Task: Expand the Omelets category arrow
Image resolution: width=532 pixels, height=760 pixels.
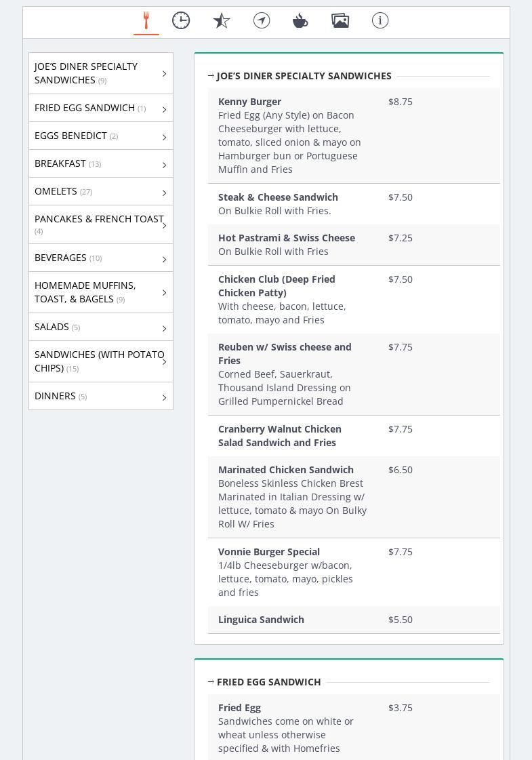Action: (164, 193)
